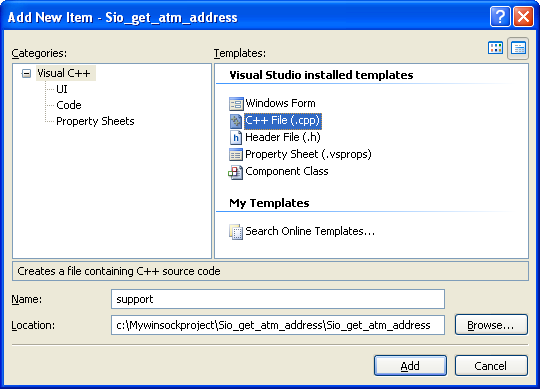The width and height of the screenshot is (540, 389).
Task: Open Search Online Templates link
Action: 310,231
